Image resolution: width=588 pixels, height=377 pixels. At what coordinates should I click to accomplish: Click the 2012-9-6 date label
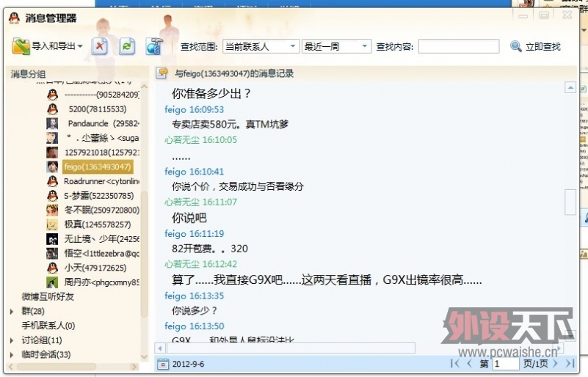[188, 364]
